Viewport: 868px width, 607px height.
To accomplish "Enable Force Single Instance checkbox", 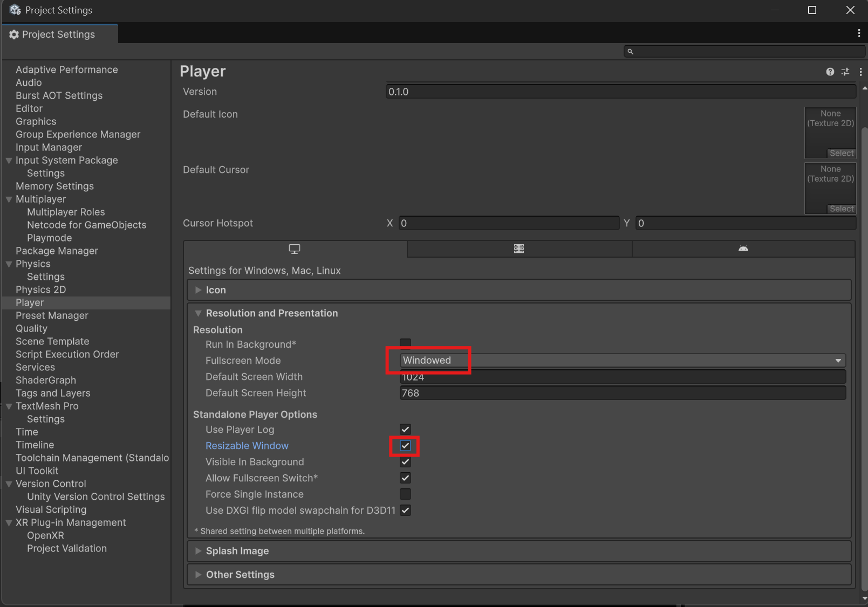I will click(405, 494).
